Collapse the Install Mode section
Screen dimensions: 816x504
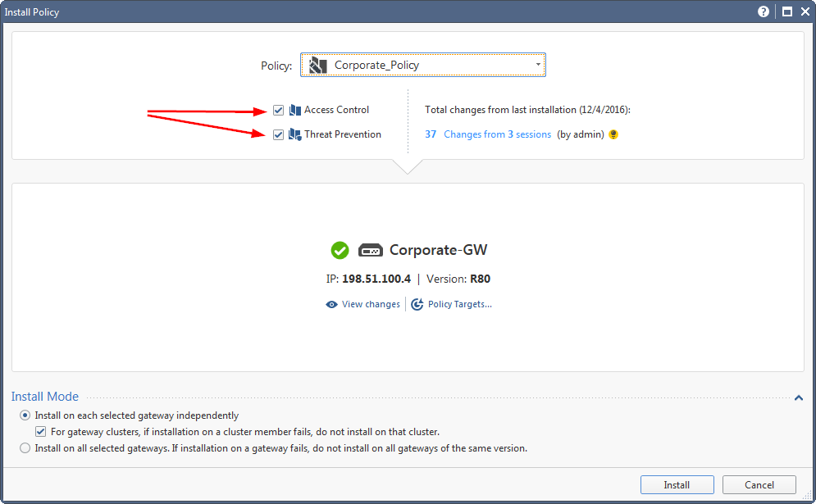pos(799,398)
